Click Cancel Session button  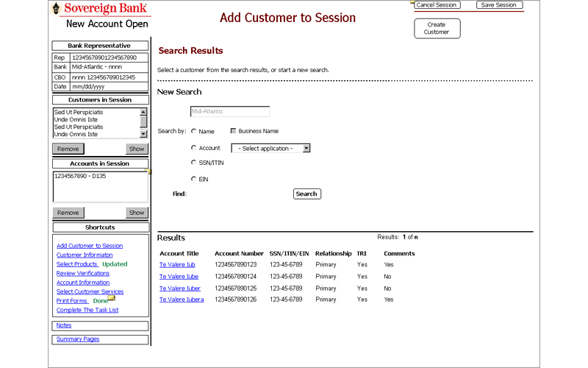437,5
